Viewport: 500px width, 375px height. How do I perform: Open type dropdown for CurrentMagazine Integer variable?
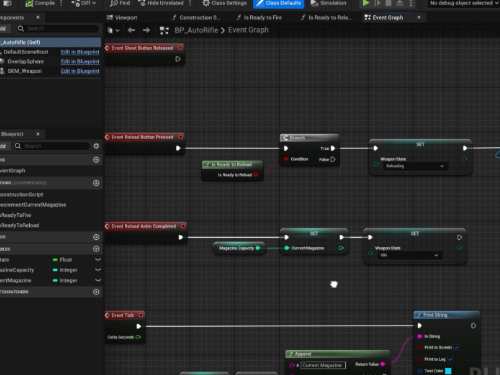pos(65,281)
